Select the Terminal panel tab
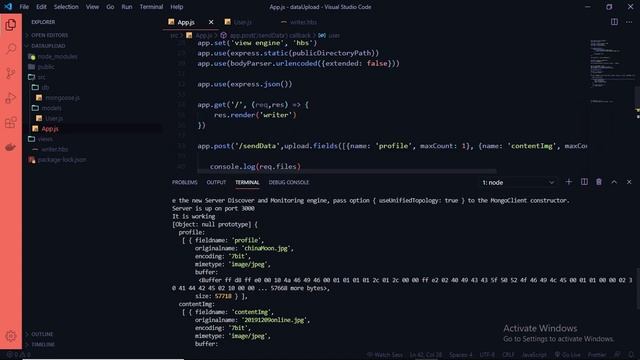This screenshot has height=360, width=640. click(x=247, y=182)
